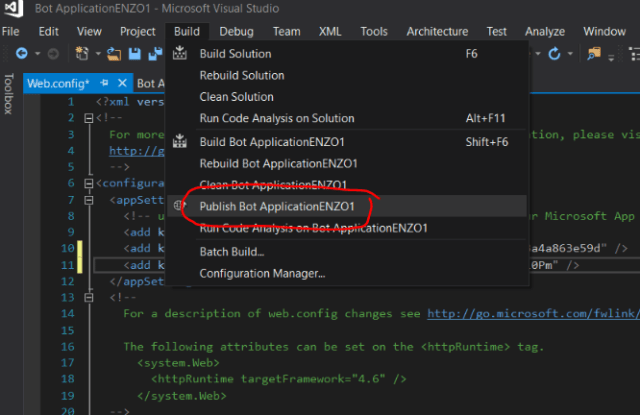The image size is (640, 415).
Task: Collapse the appSettings element at line 7
Action: point(89,200)
